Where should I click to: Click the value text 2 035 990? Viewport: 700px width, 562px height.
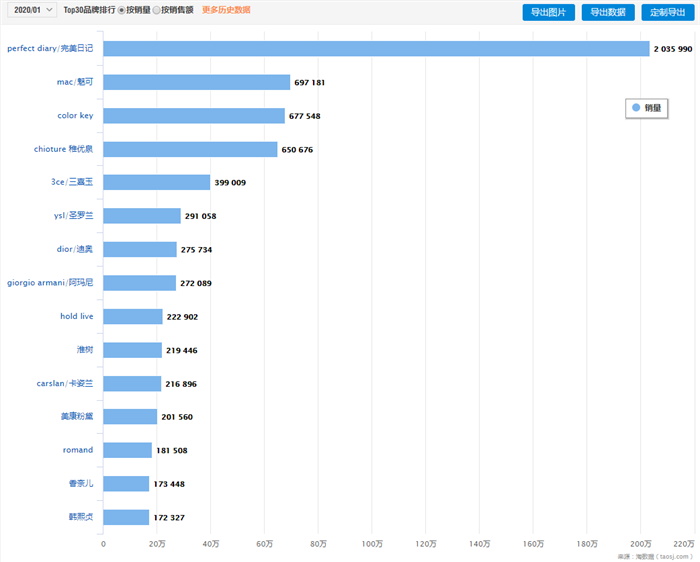pyautogui.click(x=673, y=49)
